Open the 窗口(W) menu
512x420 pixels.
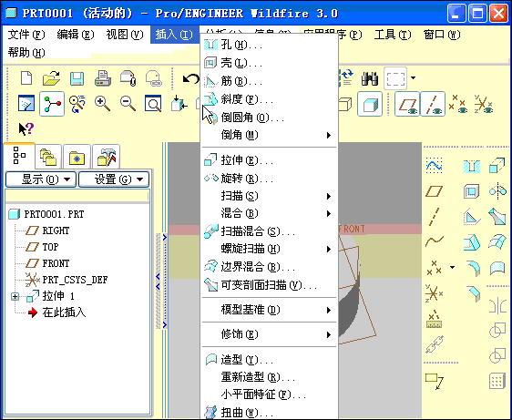pos(442,35)
